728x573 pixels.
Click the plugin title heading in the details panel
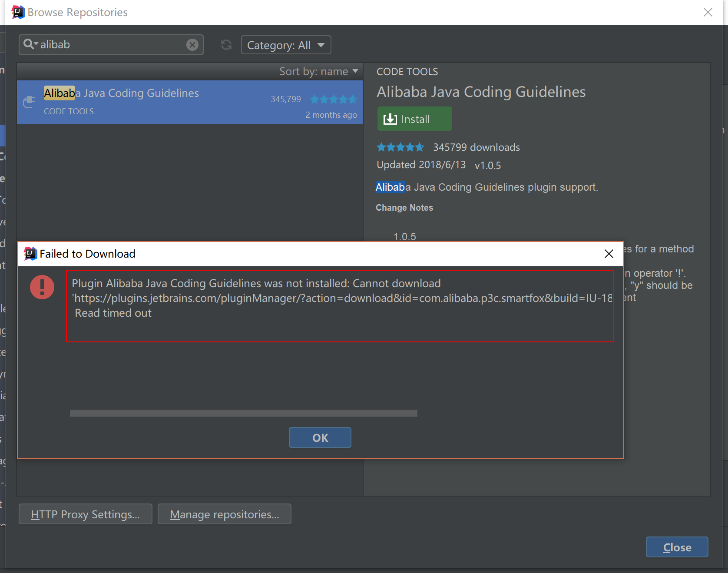(481, 92)
